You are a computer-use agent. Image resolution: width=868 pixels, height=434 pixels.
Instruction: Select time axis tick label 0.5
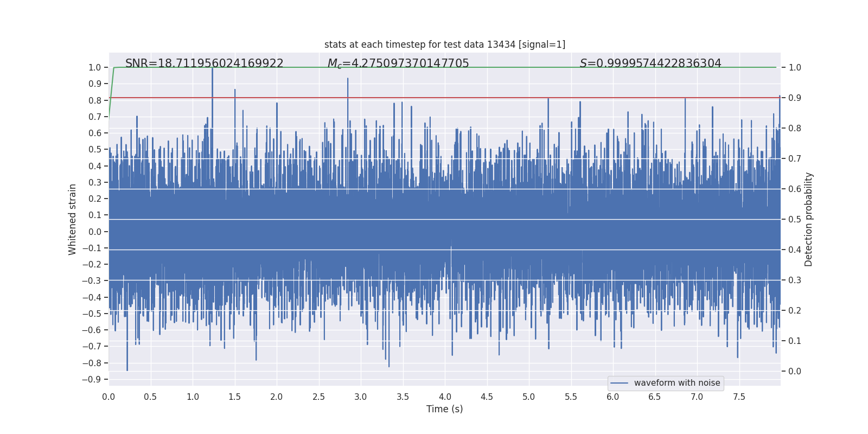150,397
